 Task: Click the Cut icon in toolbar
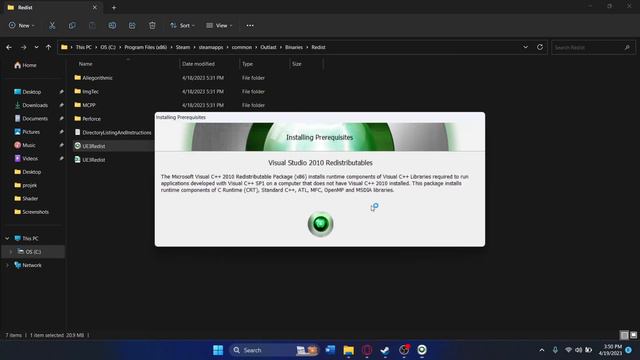pos(52,25)
